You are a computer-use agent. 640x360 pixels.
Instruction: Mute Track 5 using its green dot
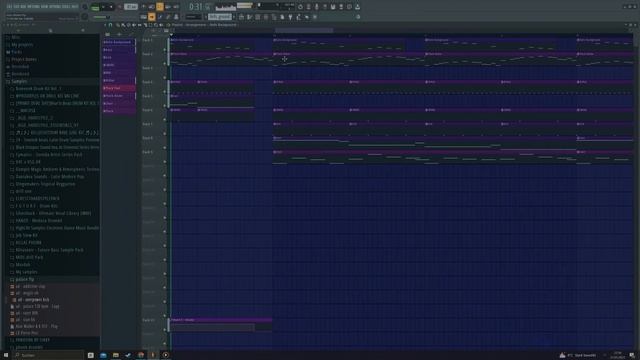[x=165, y=106]
